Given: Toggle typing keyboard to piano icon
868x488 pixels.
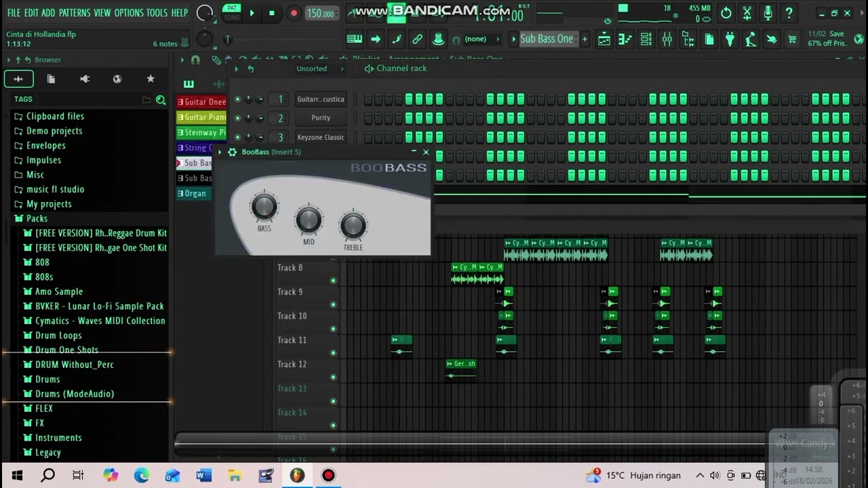Looking at the screenshot, I should (x=354, y=39).
